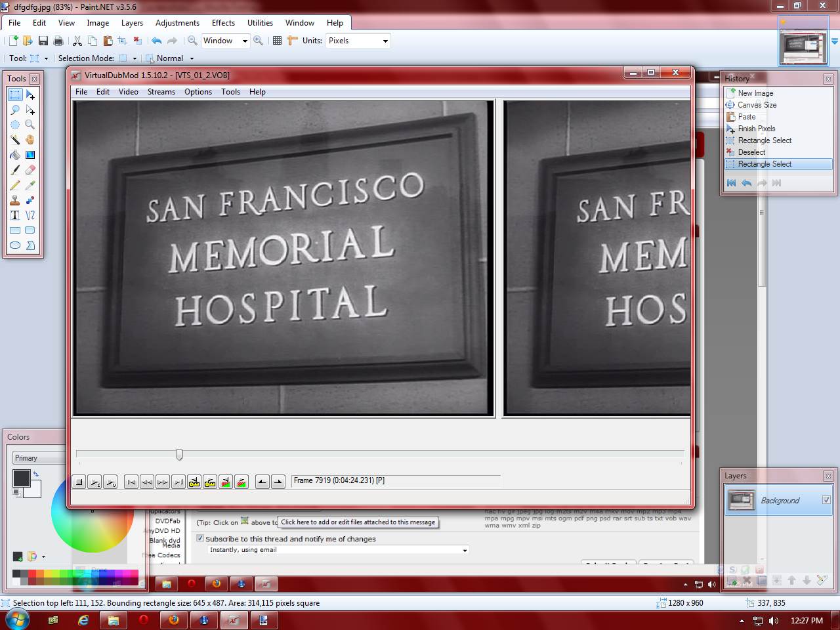Image resolution: width=840 pixels, height=630 pixels.
Task: Save the image with the floppy icon
Action: [x=43, y=41]
